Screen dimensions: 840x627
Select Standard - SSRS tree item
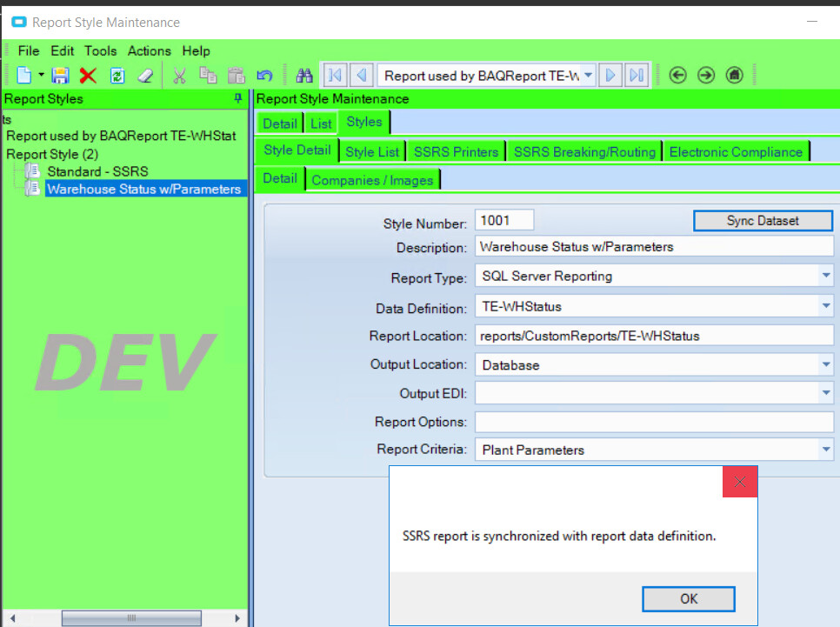(97, 171)
